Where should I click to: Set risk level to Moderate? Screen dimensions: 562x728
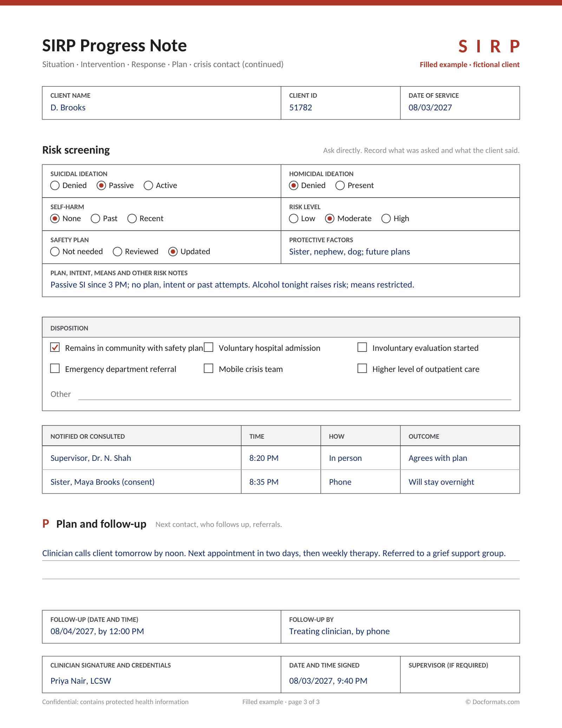click(329, 218)
